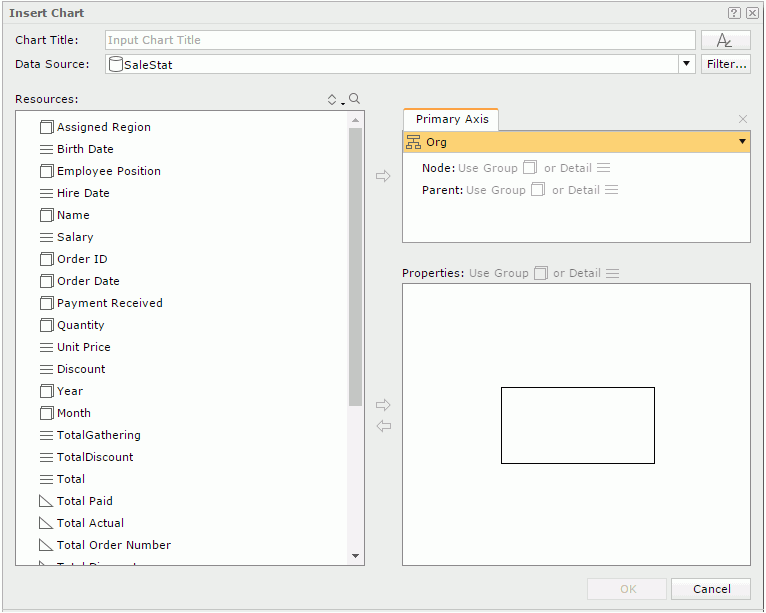Viewport: 766px width, 613px height.
Task: Click the add to properties right arrow
Action: (383, 405)
